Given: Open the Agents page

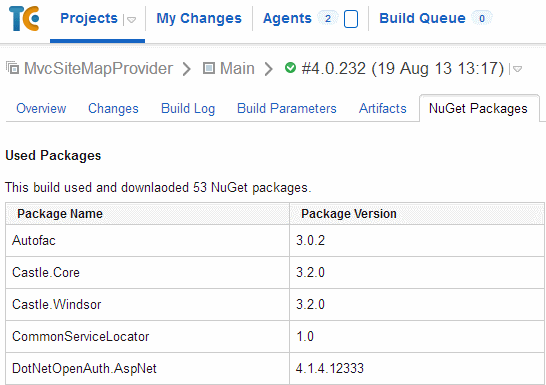Looking at the screenshot, I should [x=287, y=18].
